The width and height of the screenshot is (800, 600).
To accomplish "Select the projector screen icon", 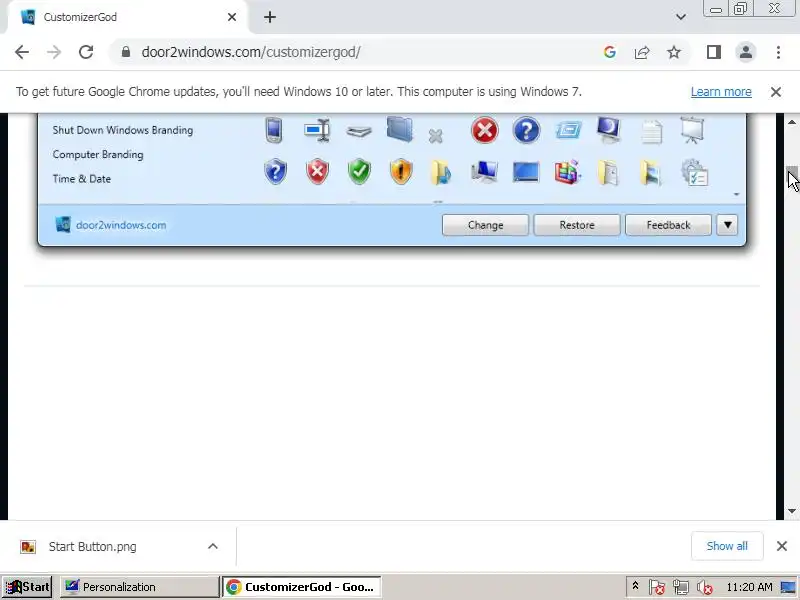I will [x=692, y=130].
